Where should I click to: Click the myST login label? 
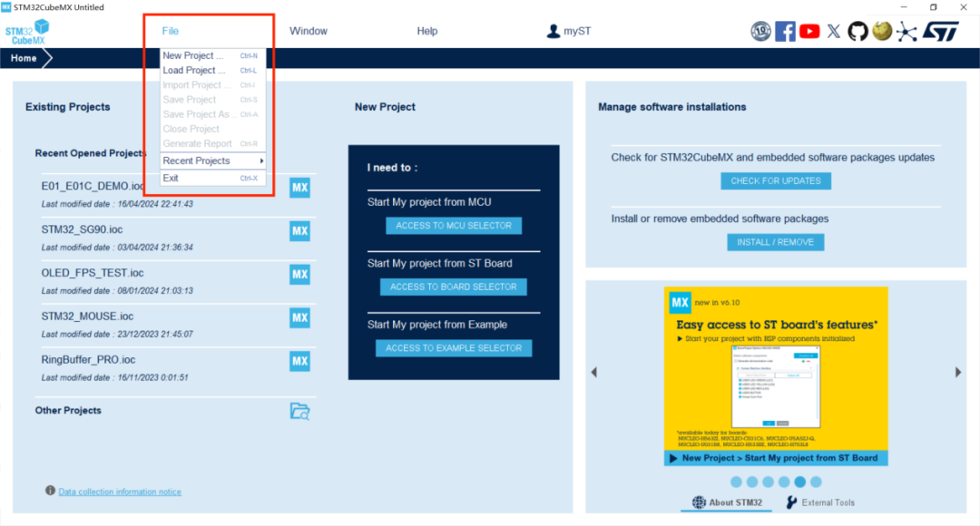click(577, 31)
